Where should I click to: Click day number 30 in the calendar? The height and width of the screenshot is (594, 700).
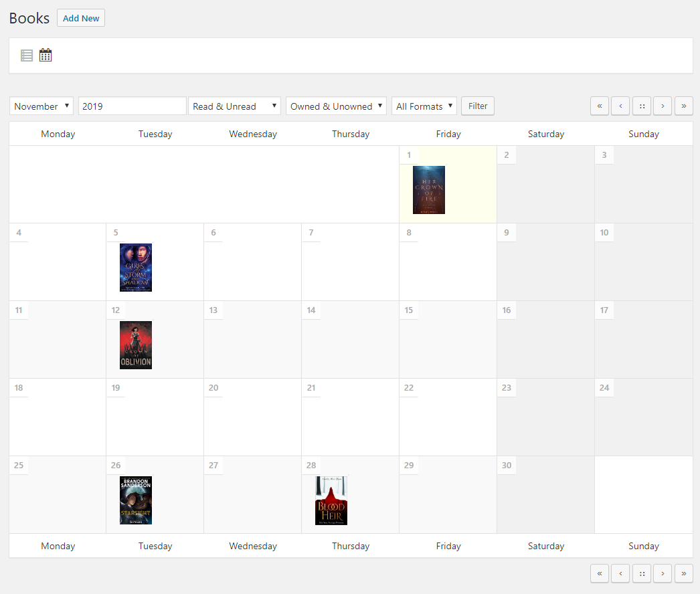[506, 466]
